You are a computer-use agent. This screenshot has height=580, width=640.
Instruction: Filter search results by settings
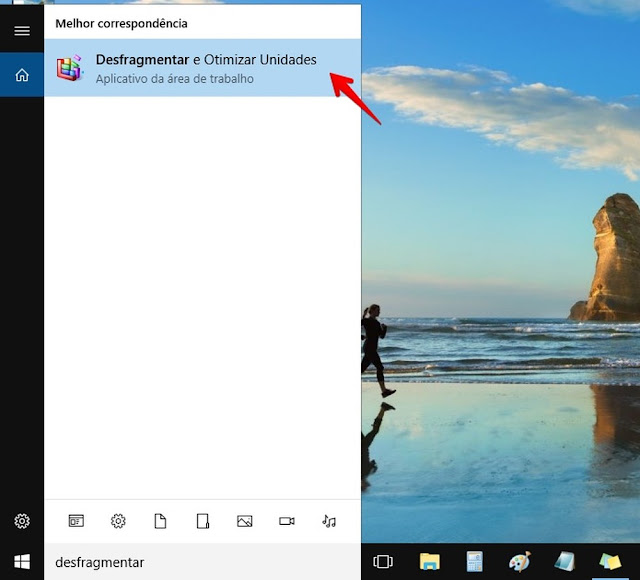pyautogui.click(x=118, y=521)
